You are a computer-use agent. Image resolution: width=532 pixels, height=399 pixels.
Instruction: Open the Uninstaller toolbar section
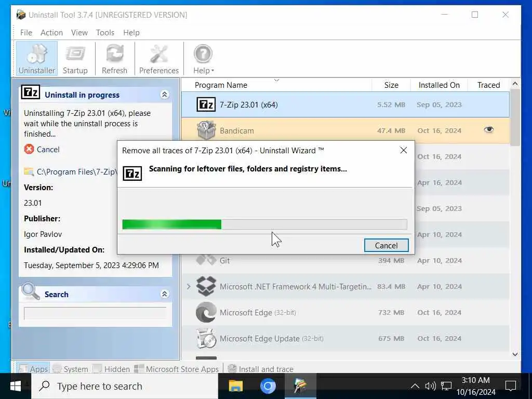[x=37, y=58]
